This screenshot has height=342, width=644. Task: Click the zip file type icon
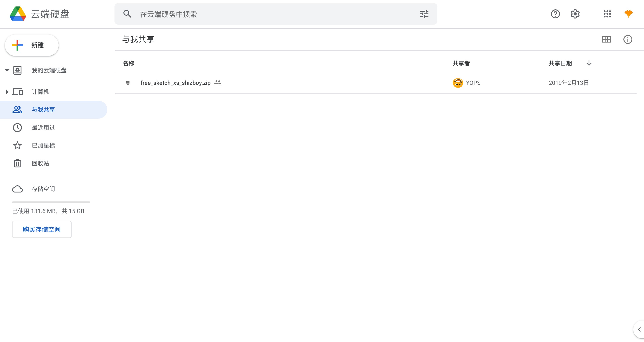tap(128, 83)
